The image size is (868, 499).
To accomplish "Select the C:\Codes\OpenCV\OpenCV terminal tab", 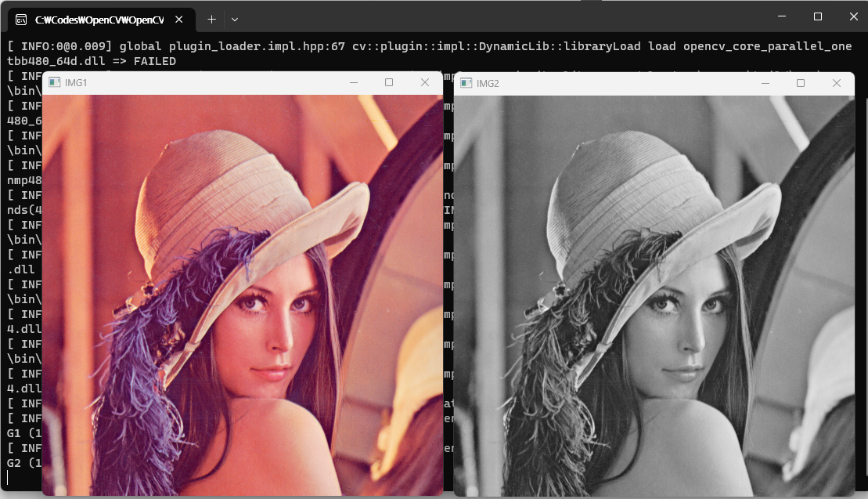I will (x=102, y=20).
